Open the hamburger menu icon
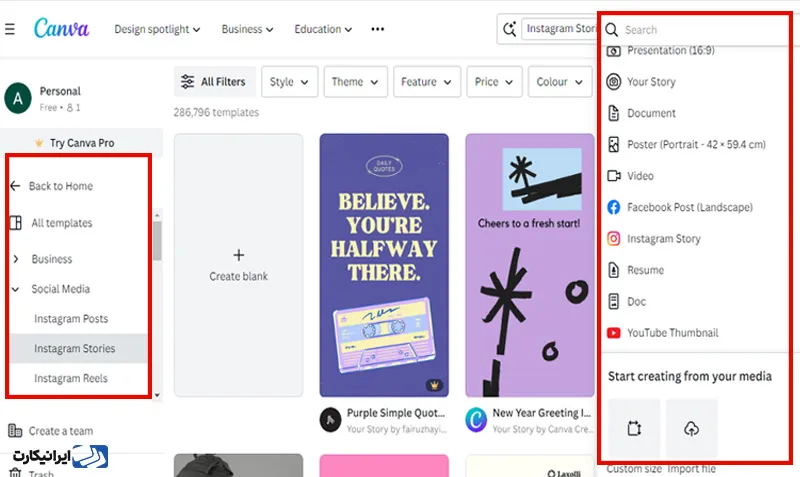Screen dimensions: 800x477 click(x=9, y=29)
